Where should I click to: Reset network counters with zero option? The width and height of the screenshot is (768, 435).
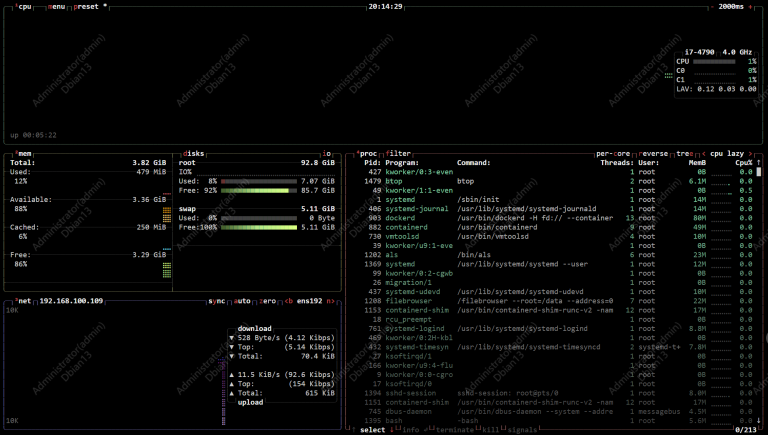click(x=268, y=300)
